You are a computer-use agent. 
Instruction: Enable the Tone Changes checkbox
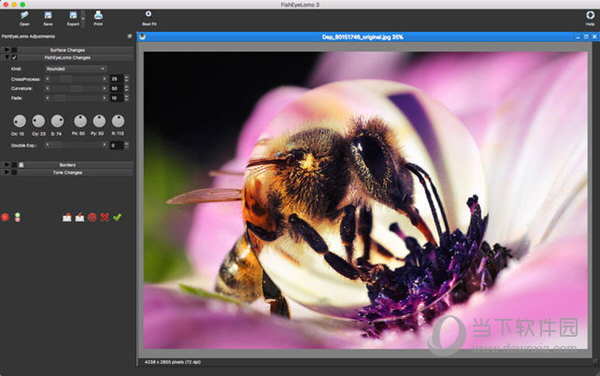point(14,173)
